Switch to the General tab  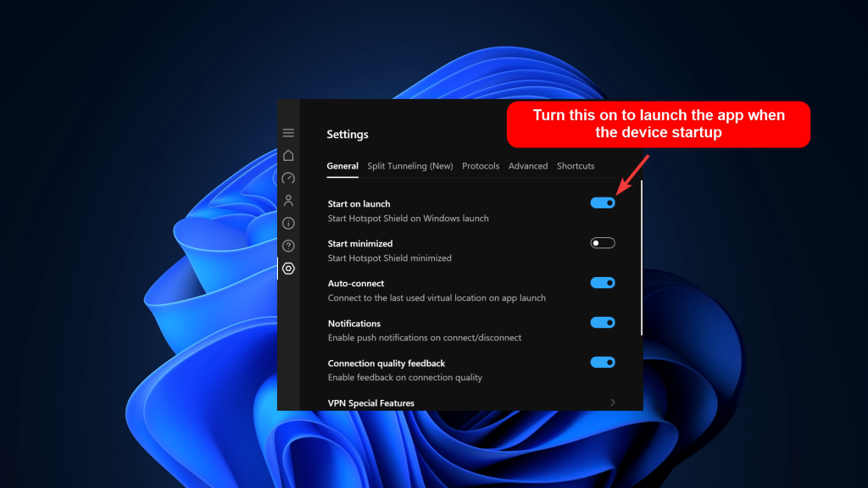click(x=342, y=166)
